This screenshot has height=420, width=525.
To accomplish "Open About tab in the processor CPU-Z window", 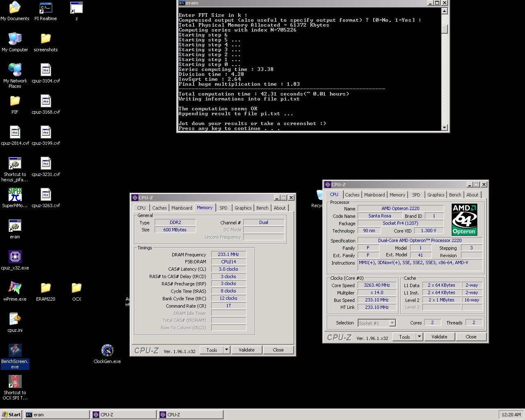I will (x=472, y=195).
